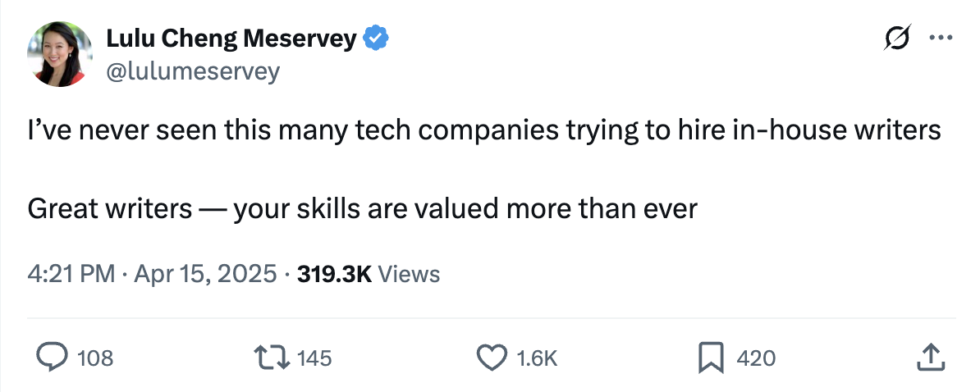Open Lulu Cheng Meservey's profile photo
980x392 pixels.
[59, 55]
